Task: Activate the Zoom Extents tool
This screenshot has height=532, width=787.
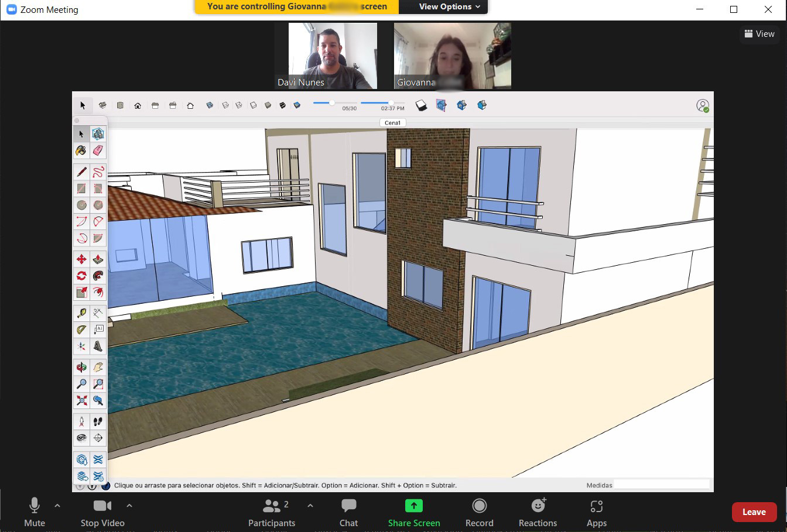Action: point(81,401)
